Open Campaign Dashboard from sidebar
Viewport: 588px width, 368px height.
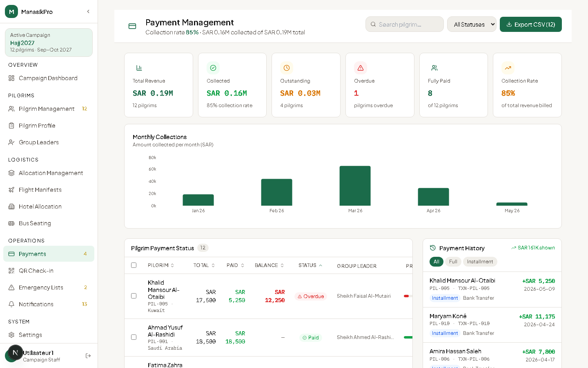49,78
